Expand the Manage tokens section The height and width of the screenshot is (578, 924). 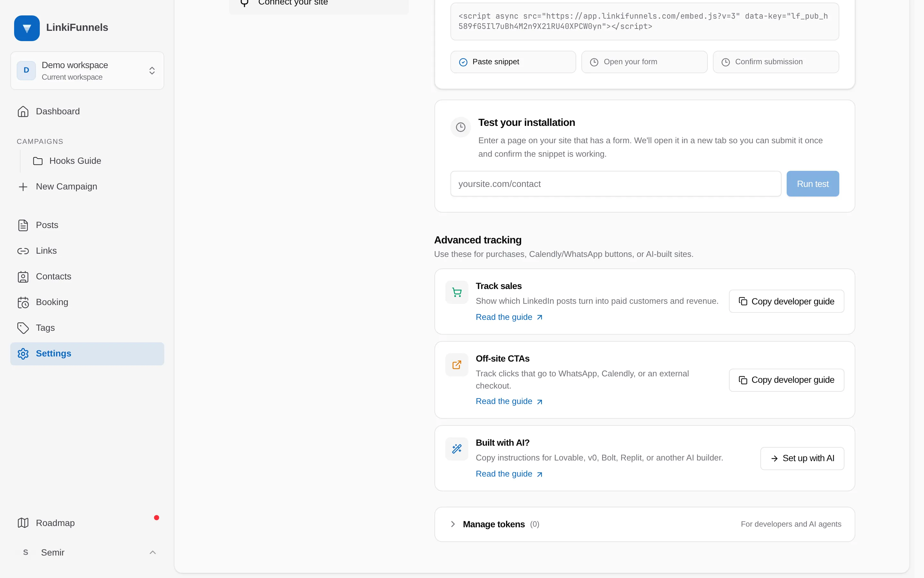click(645, 524)
